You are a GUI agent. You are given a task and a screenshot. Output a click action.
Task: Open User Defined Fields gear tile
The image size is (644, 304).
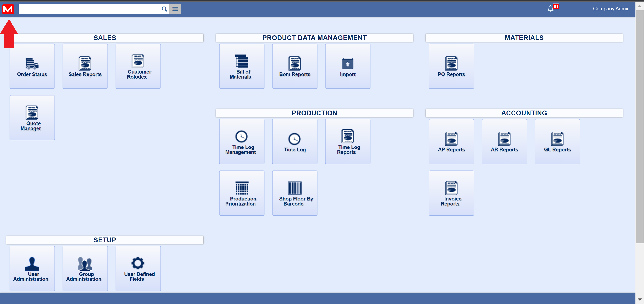point(138,268)
